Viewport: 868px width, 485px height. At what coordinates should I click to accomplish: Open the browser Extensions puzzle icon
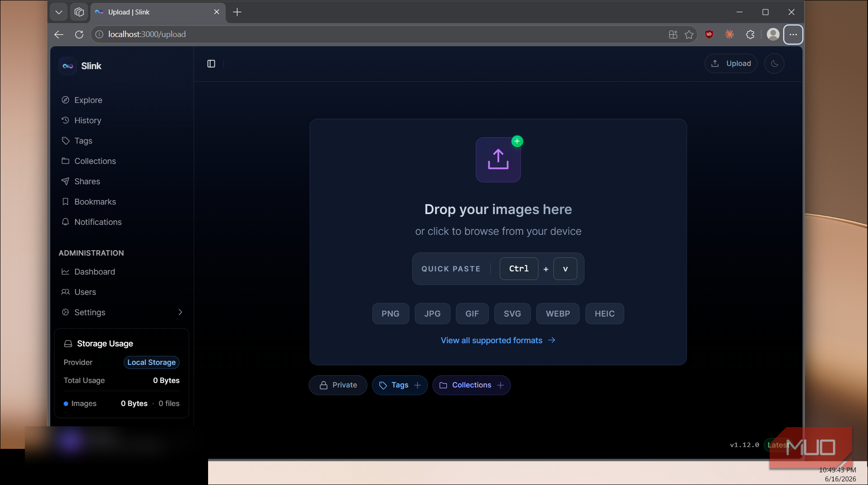point(750,34)
